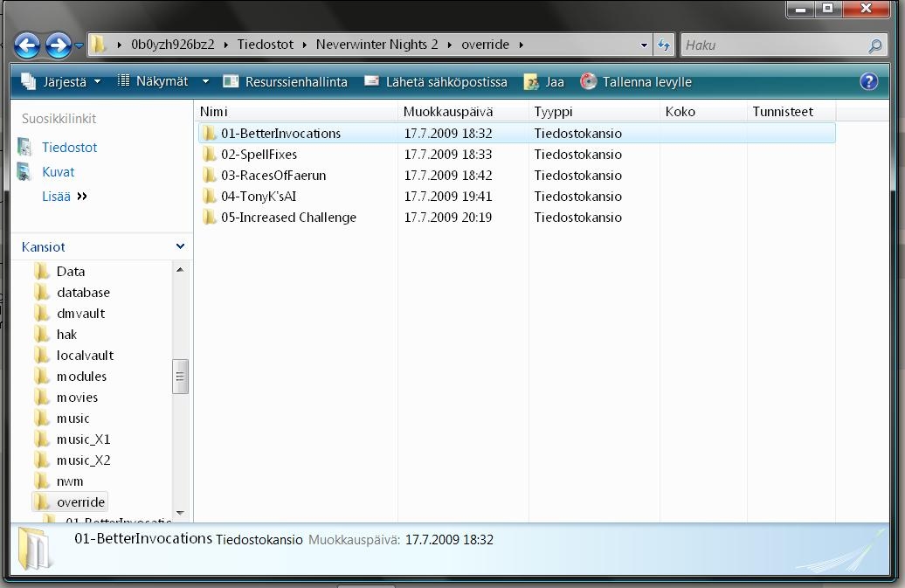
Task: Sort by Muokkauspäivä column header
Action: click(448, 112)
